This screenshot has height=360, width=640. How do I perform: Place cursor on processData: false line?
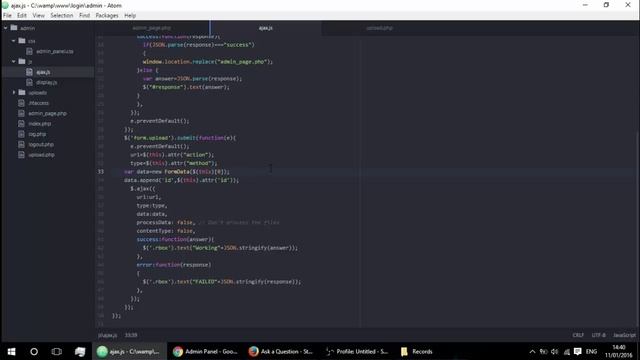coord(208,222)
